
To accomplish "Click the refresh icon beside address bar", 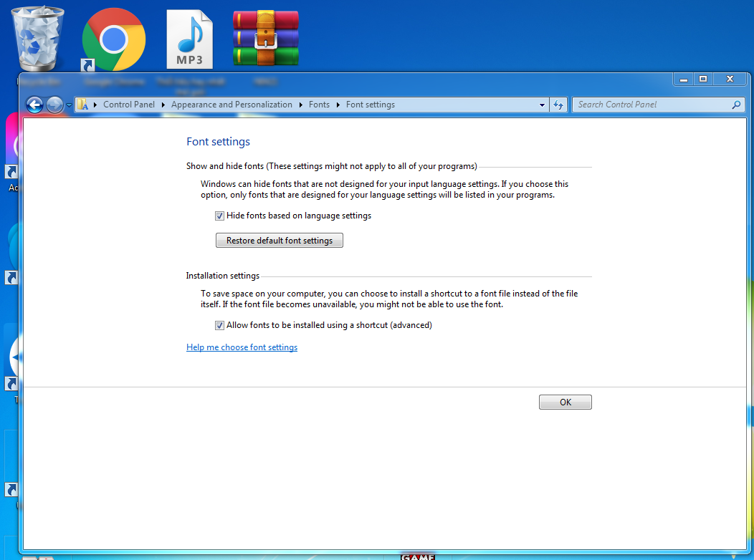I will point(559,105).
